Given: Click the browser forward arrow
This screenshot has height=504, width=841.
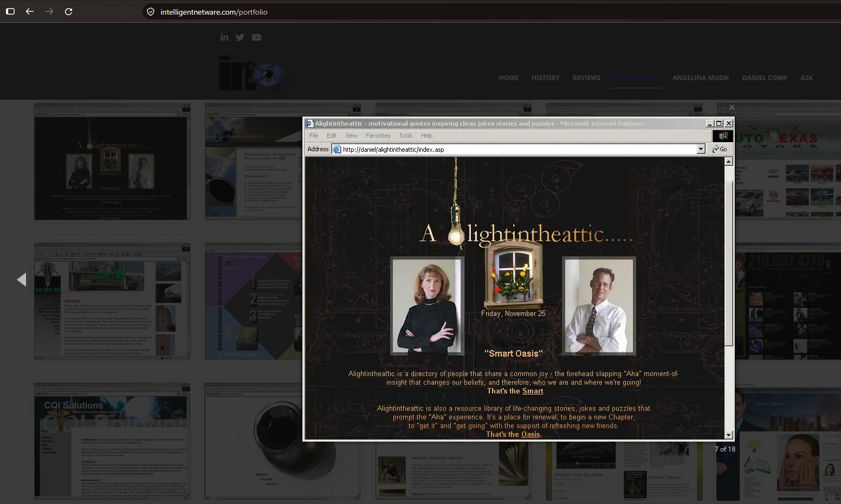Looking at the screenshot, I should coord(49,11).
